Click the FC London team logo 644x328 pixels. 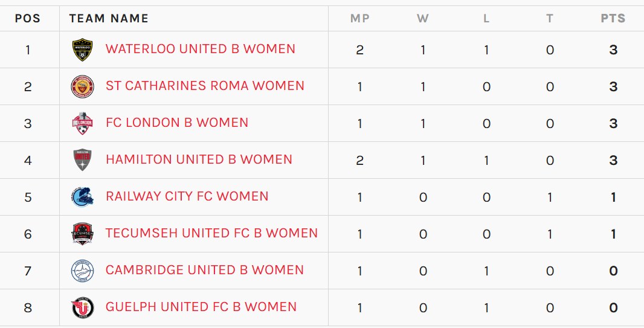82,123
